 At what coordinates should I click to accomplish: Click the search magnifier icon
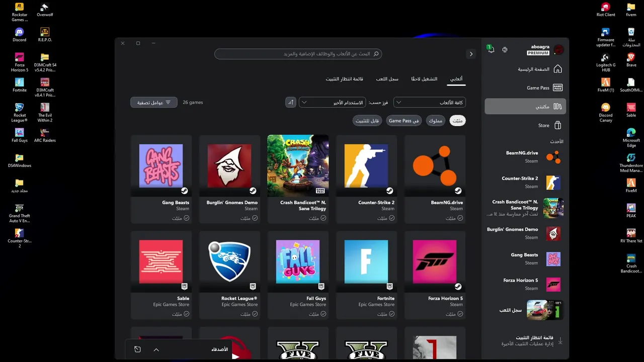click(x=376, y=54)
